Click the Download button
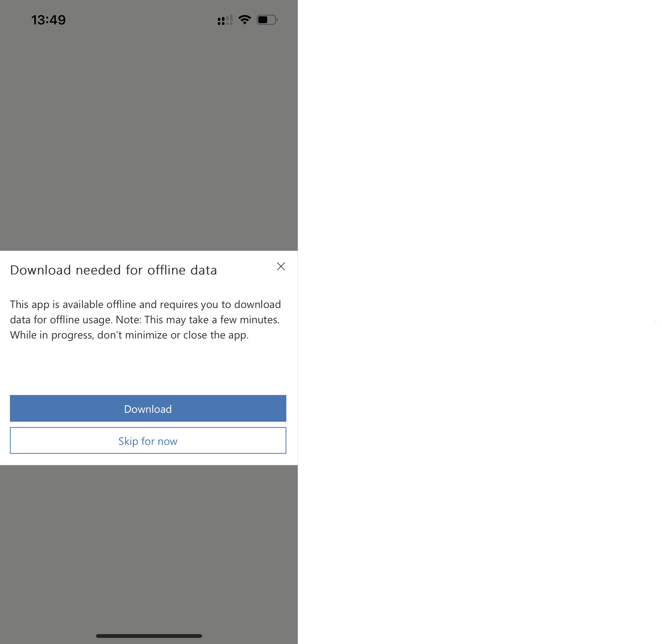662x644 pixels. pos(148,408)
